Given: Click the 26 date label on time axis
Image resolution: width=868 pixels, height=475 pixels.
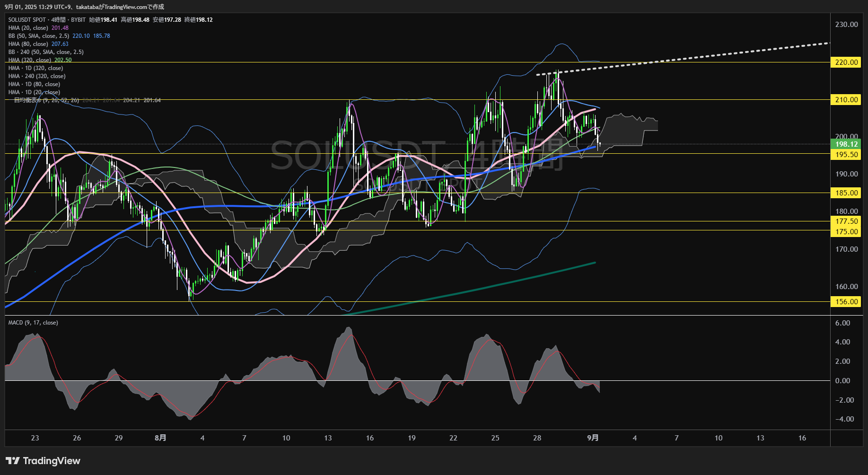Looking at the screenshot, I should [77, 438].
